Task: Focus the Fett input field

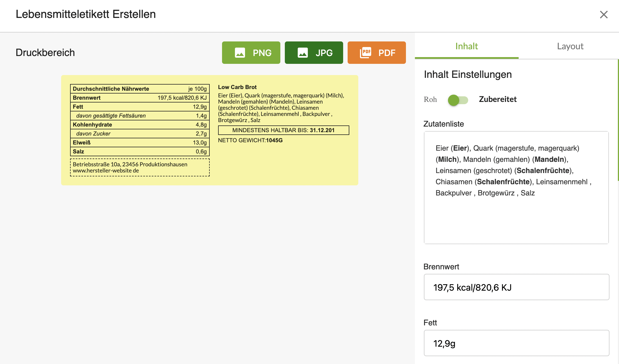Action: tap(516, 343)
